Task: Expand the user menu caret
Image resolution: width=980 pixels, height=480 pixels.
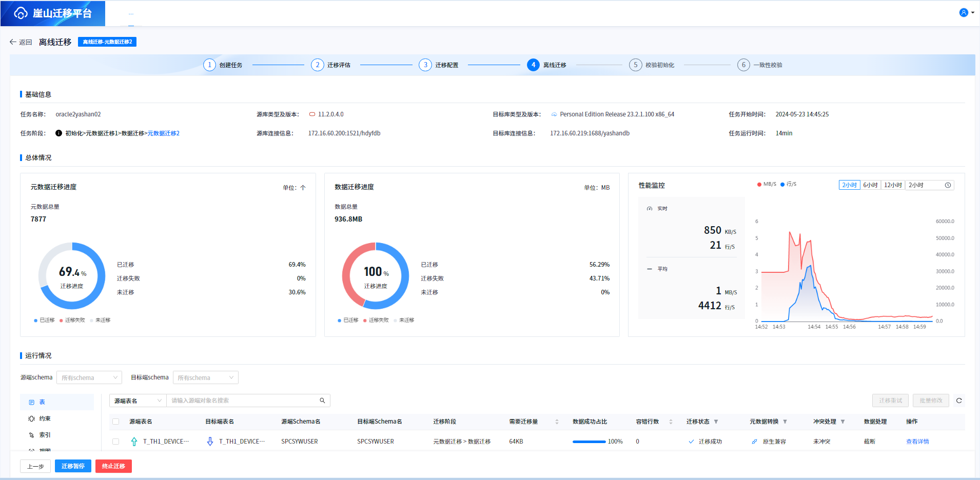Action: [x=973, y=13]
